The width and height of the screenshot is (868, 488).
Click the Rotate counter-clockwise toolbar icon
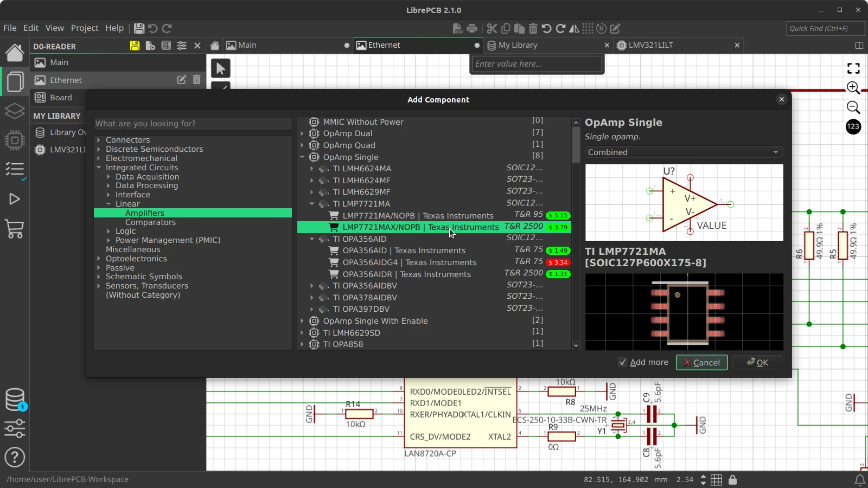547,28
